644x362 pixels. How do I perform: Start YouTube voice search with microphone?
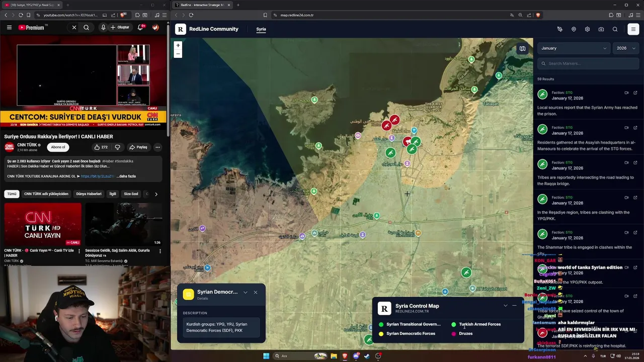[103, 28]
